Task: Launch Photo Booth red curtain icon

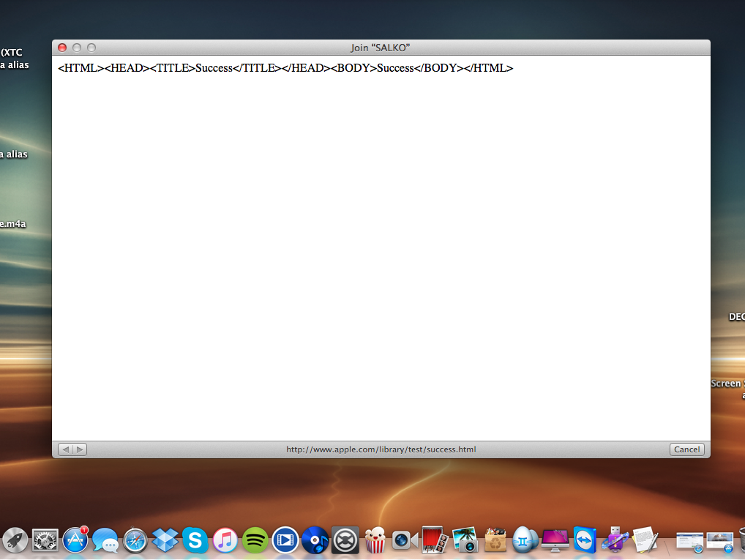Action: (x=435, y=540)
